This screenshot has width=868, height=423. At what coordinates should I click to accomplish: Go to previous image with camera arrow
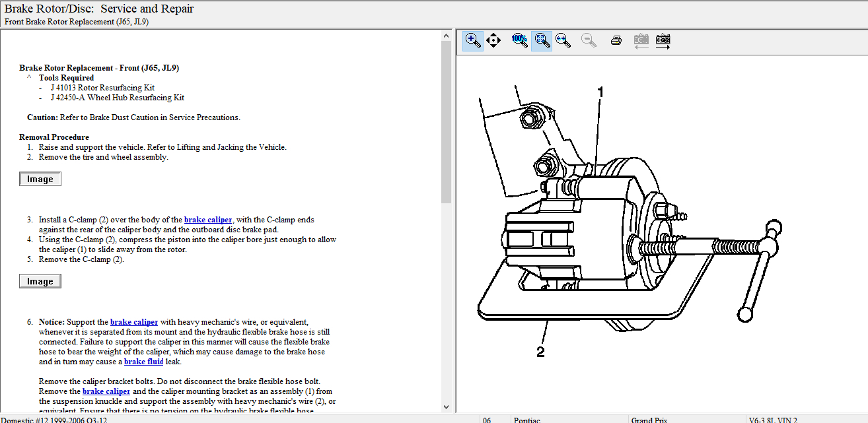pos(641,40)
